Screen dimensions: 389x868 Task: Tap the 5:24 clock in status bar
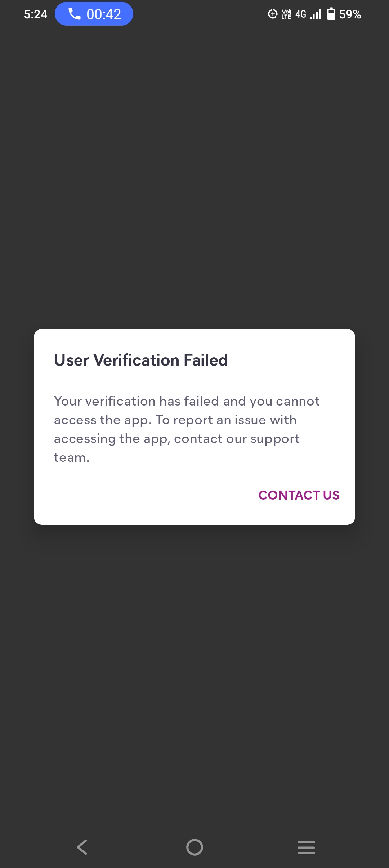(36, 14)
